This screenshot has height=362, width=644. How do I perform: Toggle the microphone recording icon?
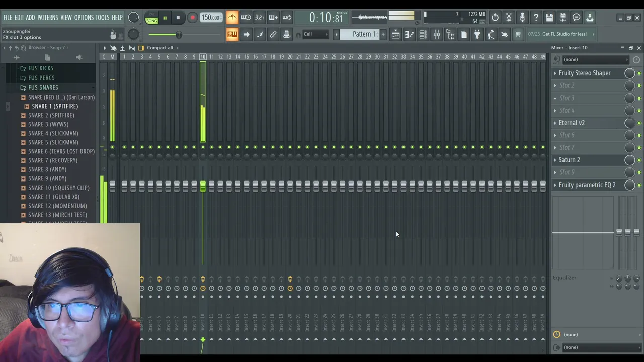click(x=522, y=18)
